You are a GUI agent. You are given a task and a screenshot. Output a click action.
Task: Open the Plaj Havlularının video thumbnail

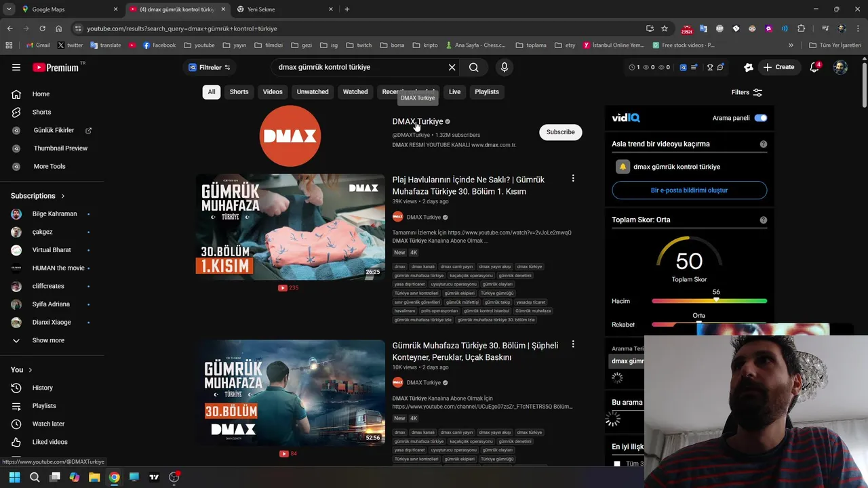click(x=290, y=227)
